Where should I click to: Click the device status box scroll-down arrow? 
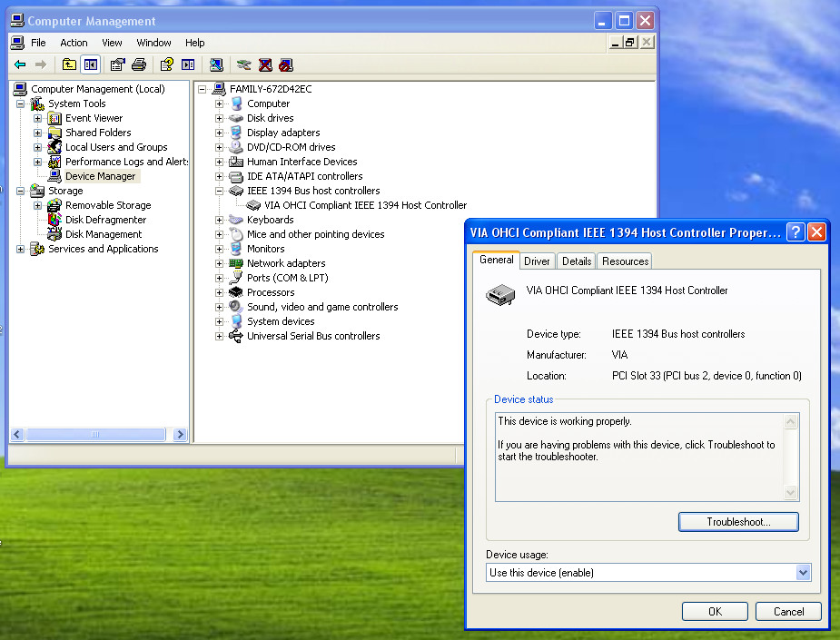pos(791,492)
